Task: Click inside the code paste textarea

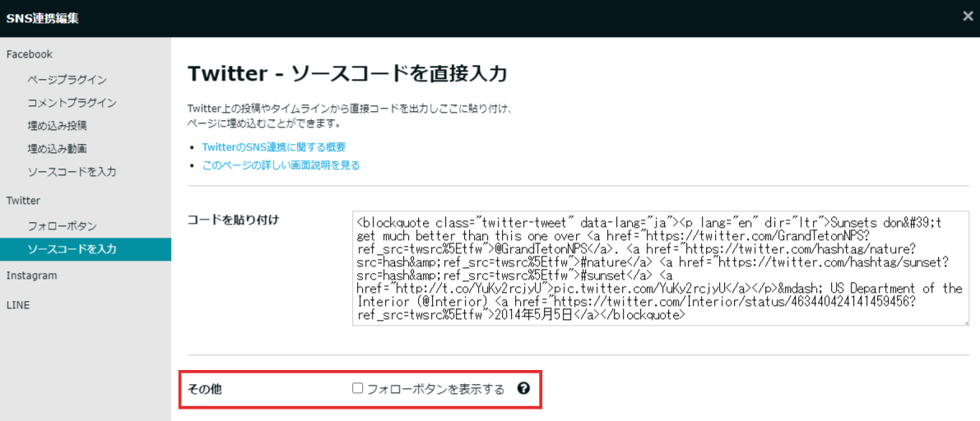Action: pos(661,269)
